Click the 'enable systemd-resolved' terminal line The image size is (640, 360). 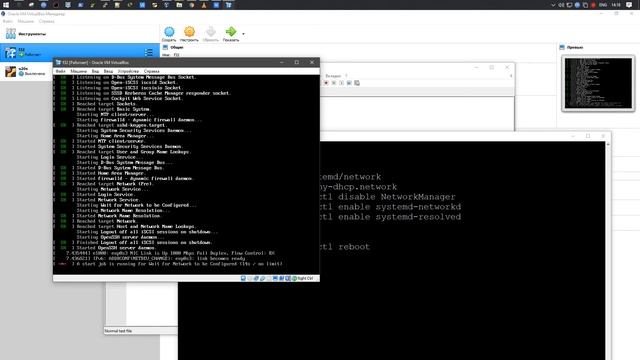391,217
